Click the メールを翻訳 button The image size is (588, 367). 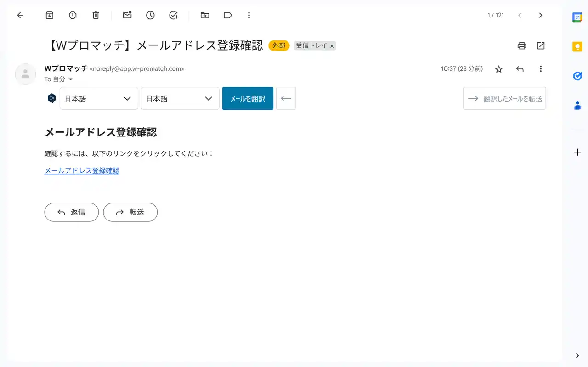(248, 98)
